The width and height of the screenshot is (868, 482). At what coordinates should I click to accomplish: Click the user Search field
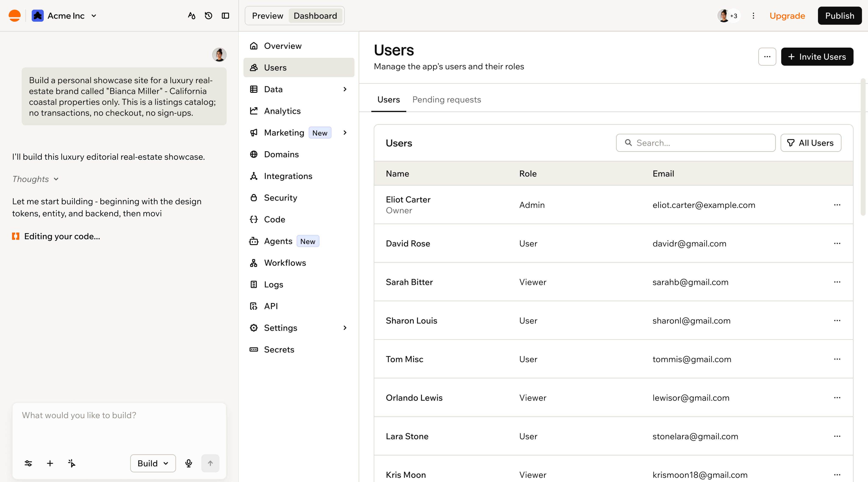(x=696, y=143)
